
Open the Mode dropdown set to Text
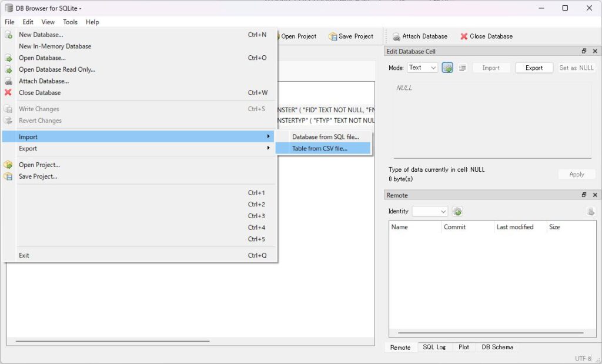(x=422, y=68)
